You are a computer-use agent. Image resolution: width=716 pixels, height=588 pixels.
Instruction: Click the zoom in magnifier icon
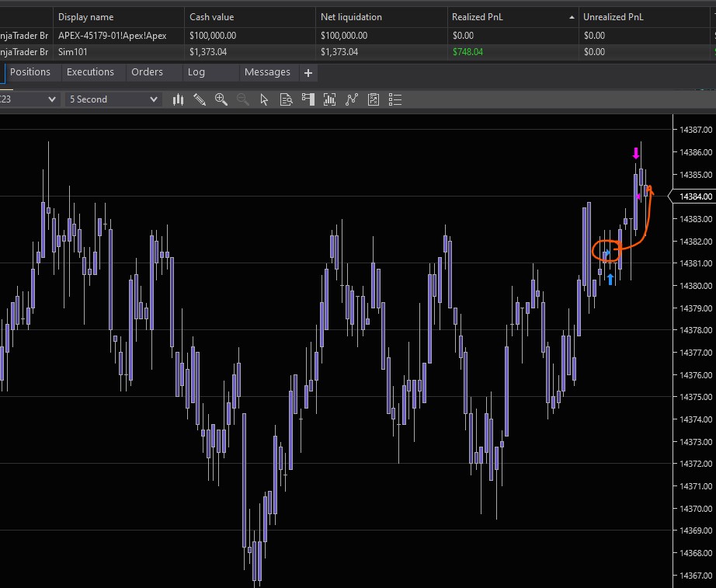click(221, 99)
